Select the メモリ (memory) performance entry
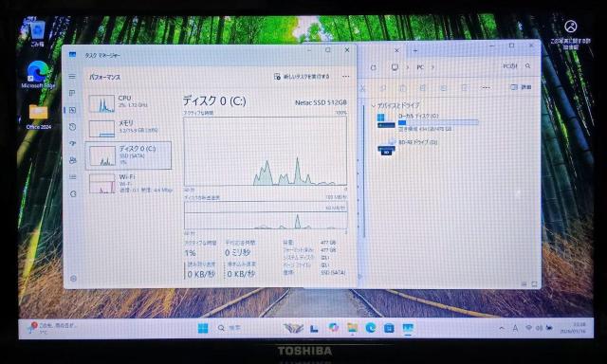 (129, 128)
